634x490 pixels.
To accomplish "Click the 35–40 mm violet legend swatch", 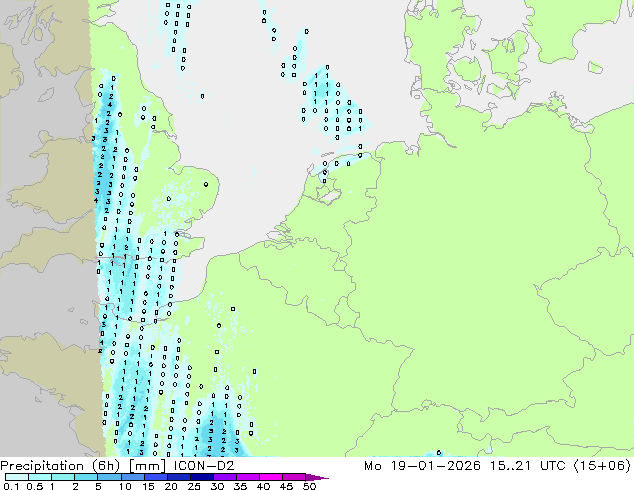I will pyautogui.click(x=247, y=477).
